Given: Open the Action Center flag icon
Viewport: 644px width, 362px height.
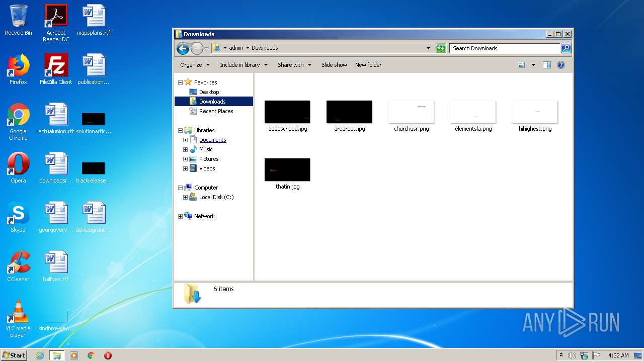Looking at the screenshot, I should [x=597, y=355].
